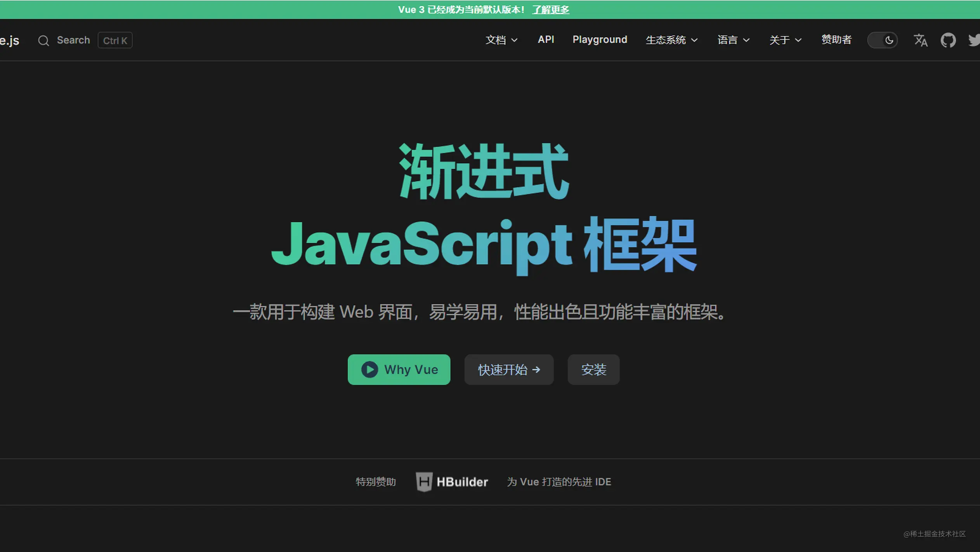Screen dimensions: 980x552
Task: Click the Ctrl K shortcut badge
Action: click(115, 40)
